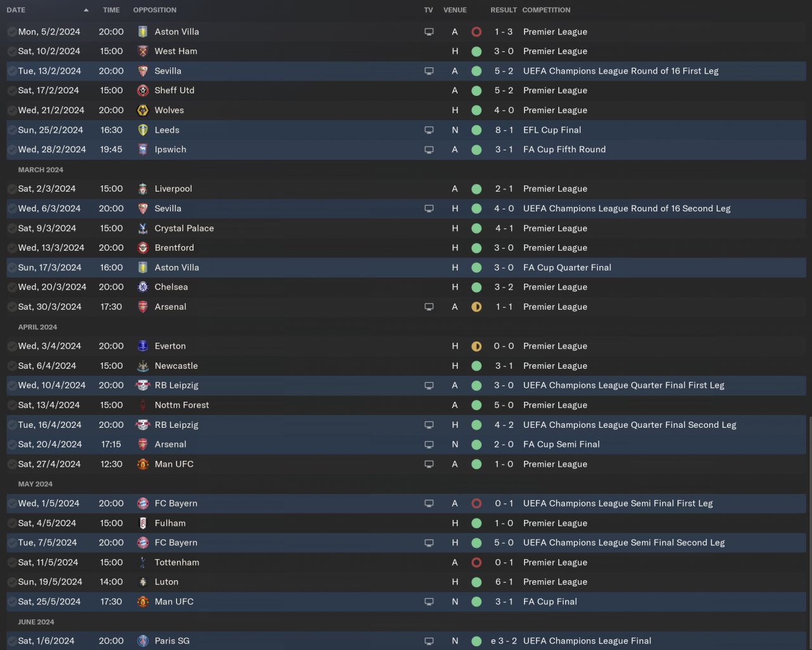The image size is (812, 650).
Task: Click the Result column header
Action: [x=504, y=10]
